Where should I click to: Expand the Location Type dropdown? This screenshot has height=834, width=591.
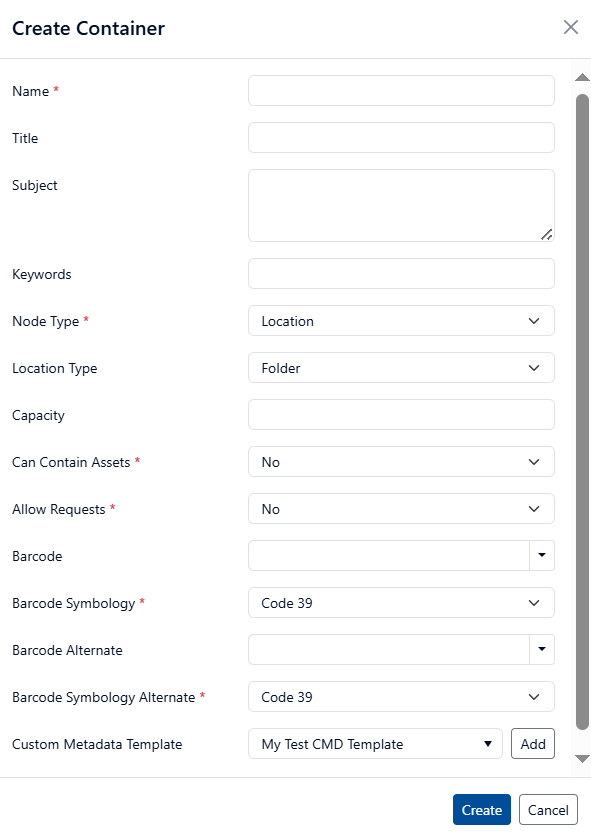[401, 368]
